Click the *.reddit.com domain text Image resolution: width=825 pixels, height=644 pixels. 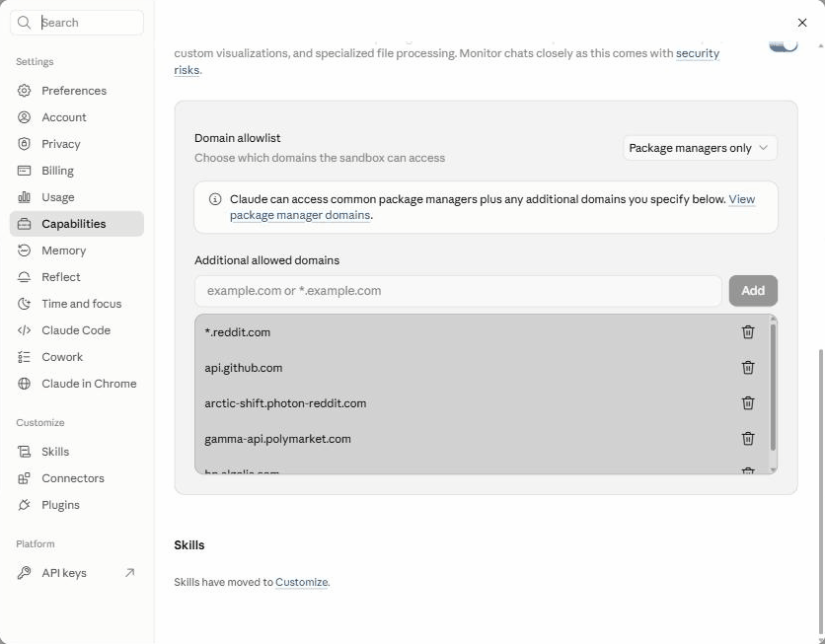click(237, 332)
